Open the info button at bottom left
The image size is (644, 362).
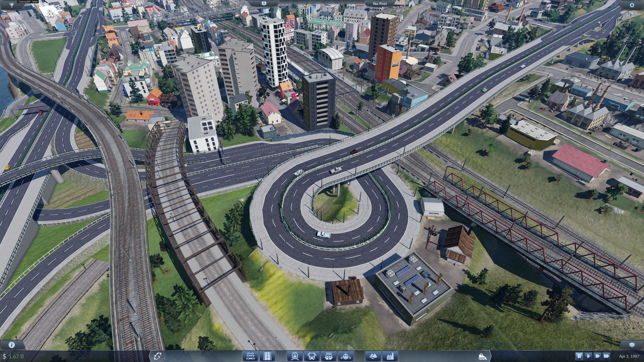coord(12,345)
